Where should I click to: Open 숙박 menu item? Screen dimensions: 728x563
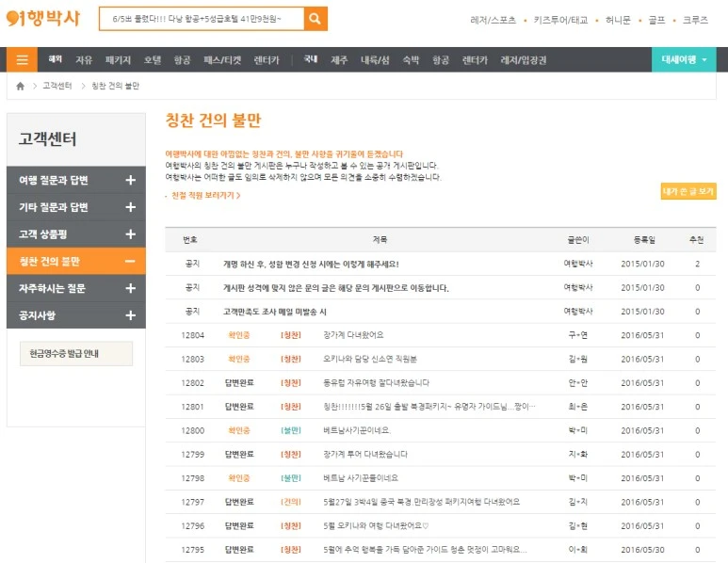tap(411, 60)
